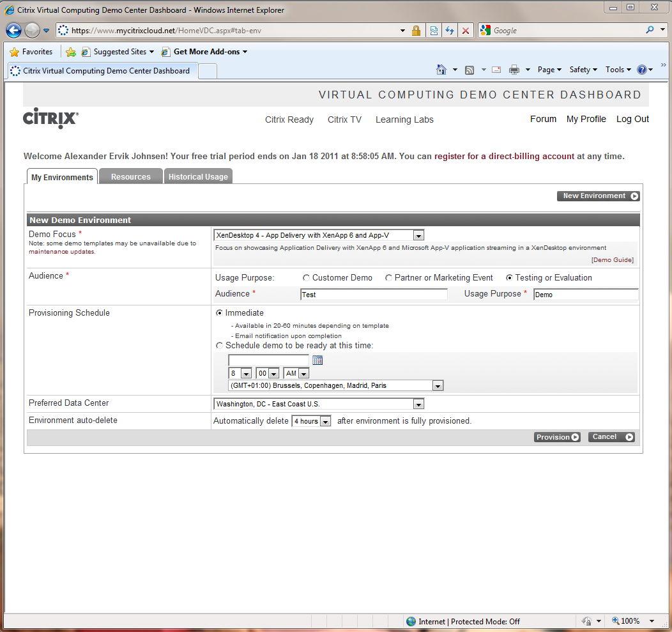The width and height of the screenshot is (672, 632).
Task: Click the security lock icon in address bar
Action: [416, 31]
